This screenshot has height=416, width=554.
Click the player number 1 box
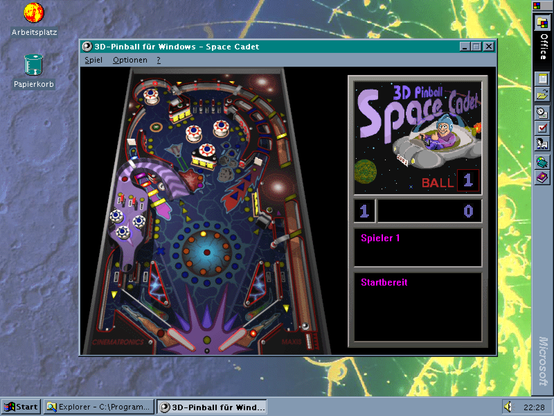point(364,211)
